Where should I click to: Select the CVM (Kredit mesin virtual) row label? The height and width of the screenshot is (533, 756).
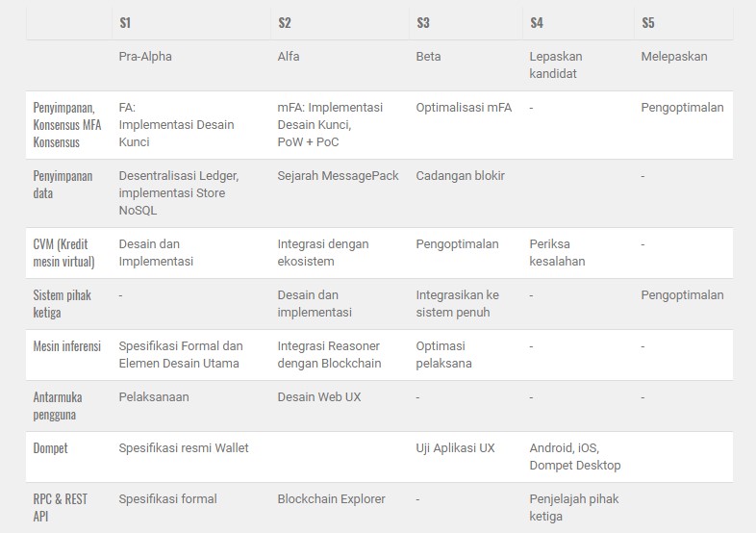(67, 253)
